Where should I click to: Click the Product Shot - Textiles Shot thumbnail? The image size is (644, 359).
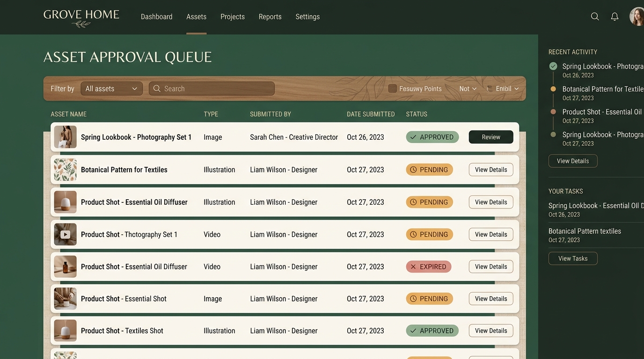(65, 330)
